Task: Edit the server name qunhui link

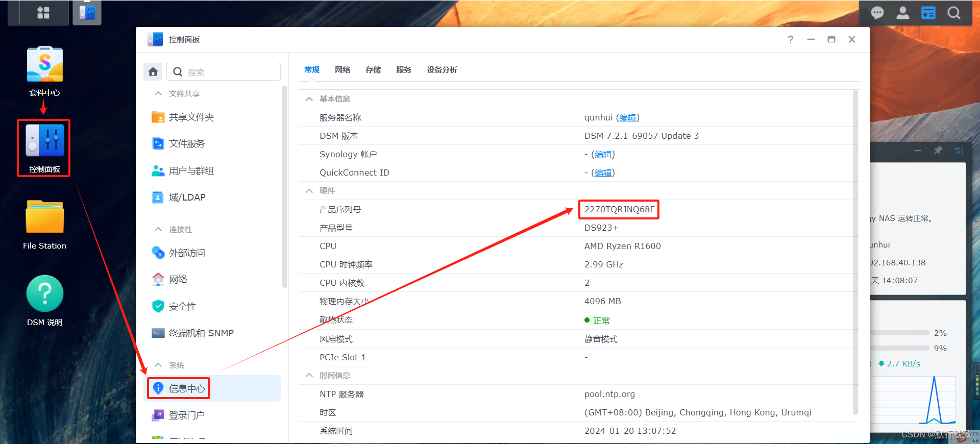Action: point(628,118)
